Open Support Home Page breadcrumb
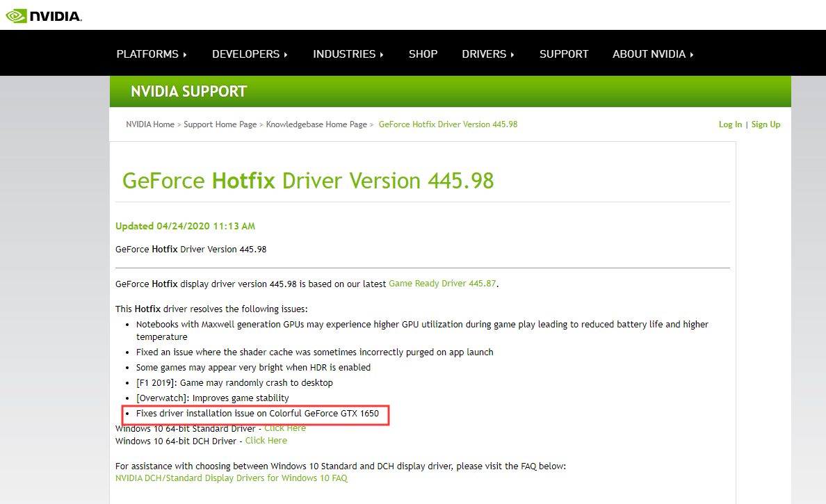826x504 pixels. [220, 124]
